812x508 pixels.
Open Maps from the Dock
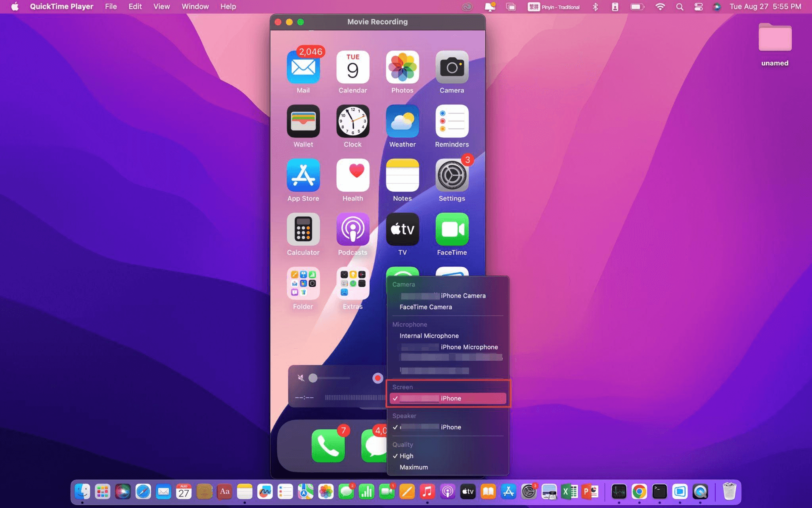305,492
